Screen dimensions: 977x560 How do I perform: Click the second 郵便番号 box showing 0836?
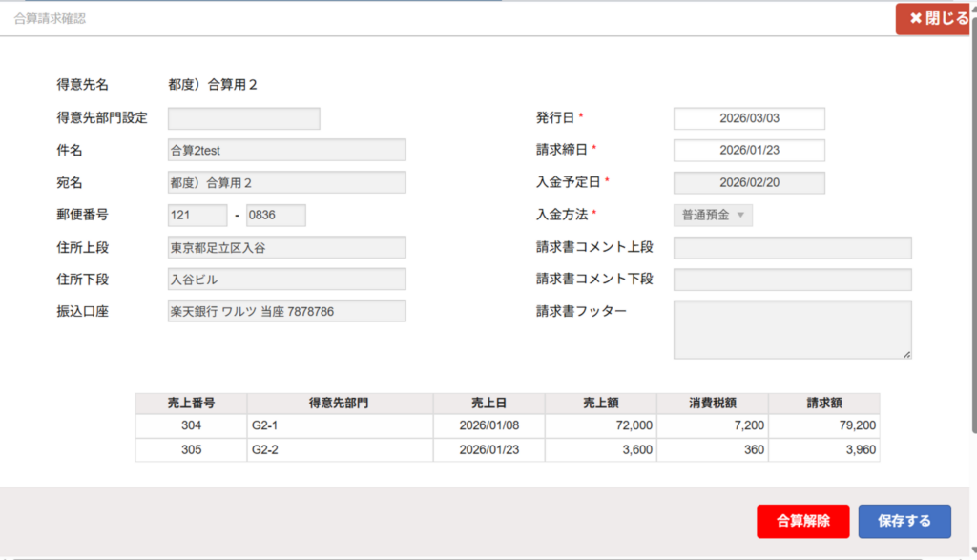(x=276, y=216)
